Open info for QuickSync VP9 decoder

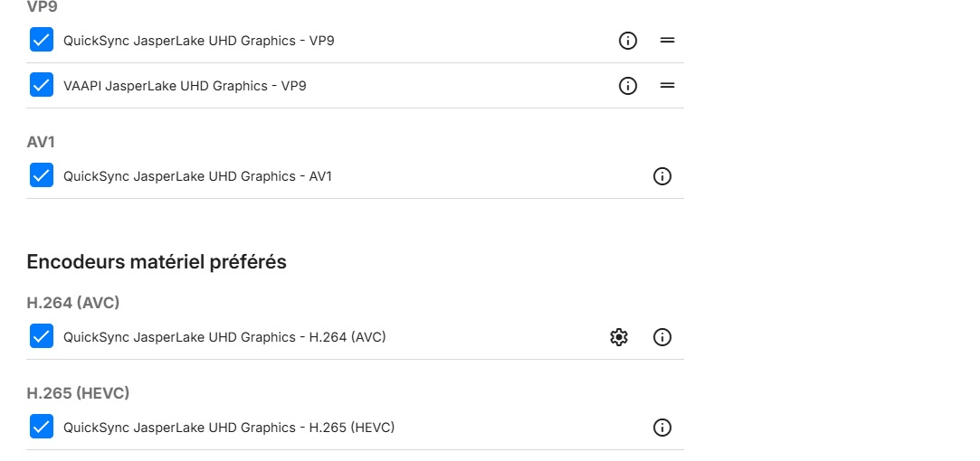(x=628, y=41)
